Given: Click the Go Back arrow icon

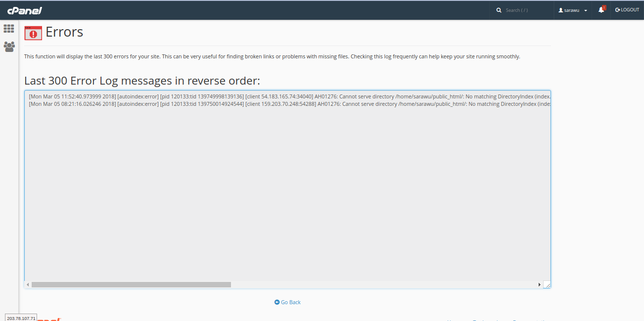Looking at the screenshot, I should (x=277, y=302).
